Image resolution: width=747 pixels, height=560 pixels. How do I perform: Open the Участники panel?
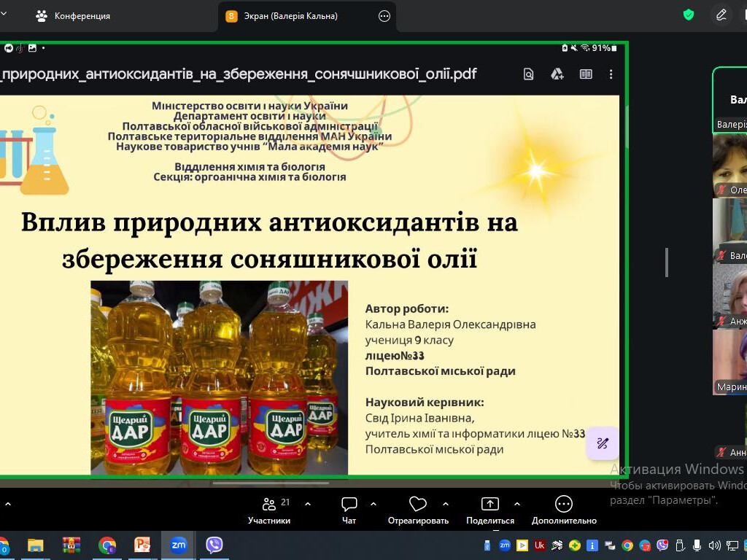(269, 510)
